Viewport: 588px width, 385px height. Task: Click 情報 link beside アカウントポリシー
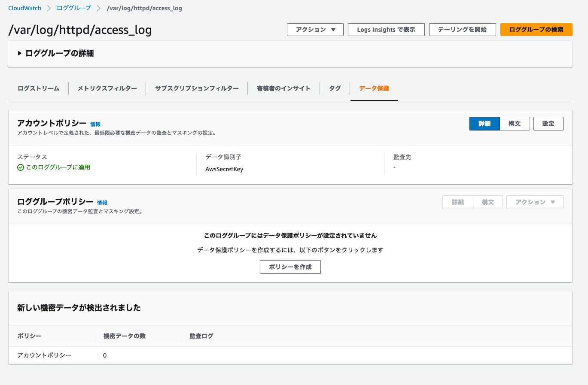point(95,124)
